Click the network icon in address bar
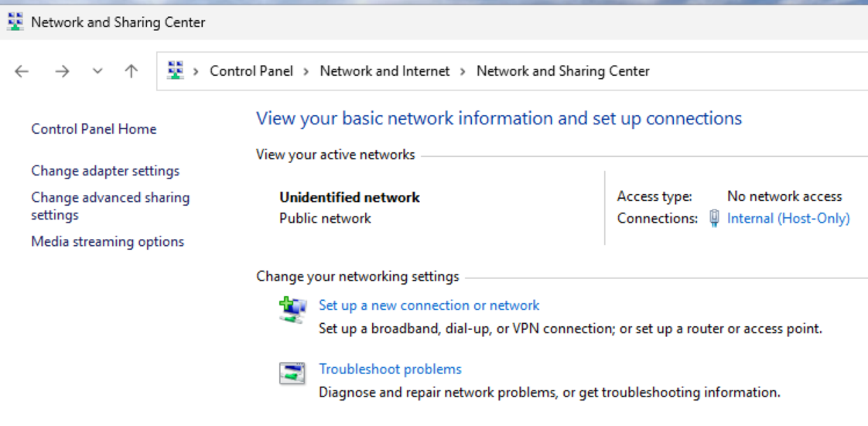The image size is (868, 426). pos(176,70)
